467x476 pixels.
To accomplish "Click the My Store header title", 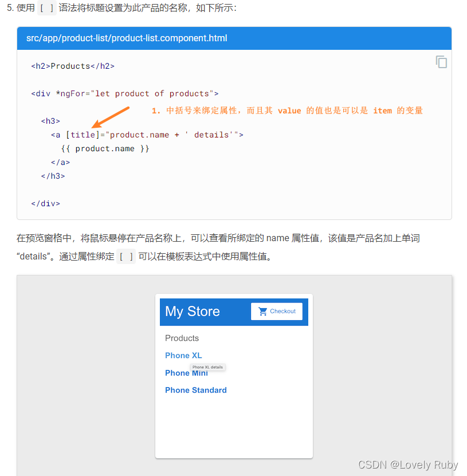I will click(192, 312).
